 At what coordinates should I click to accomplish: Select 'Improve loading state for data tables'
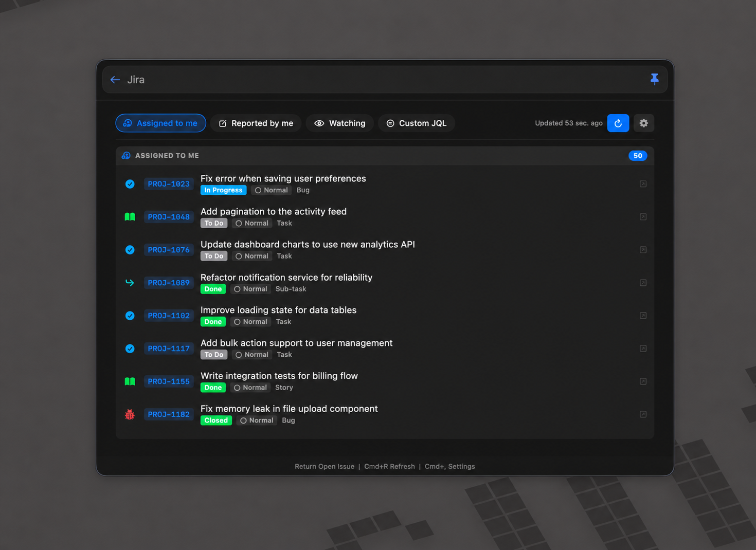click(x=278, y=310)
